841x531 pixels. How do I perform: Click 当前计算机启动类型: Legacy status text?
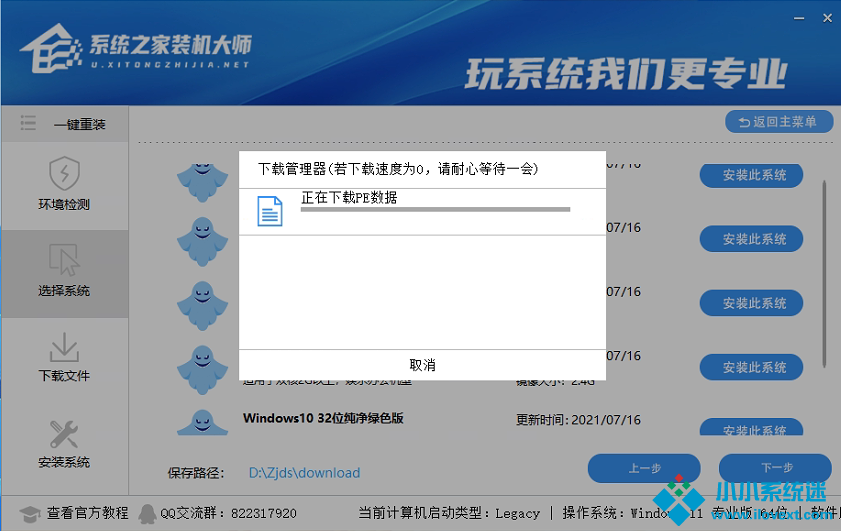point(449,513)
